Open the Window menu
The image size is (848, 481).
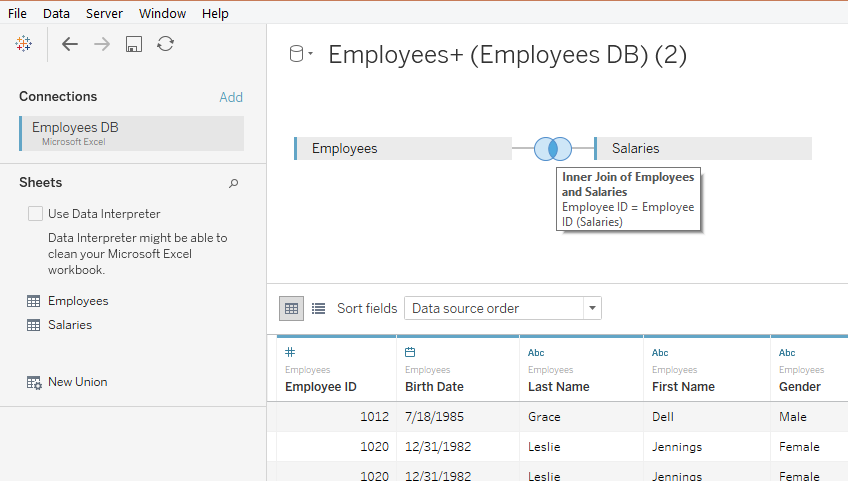[162, 14]
